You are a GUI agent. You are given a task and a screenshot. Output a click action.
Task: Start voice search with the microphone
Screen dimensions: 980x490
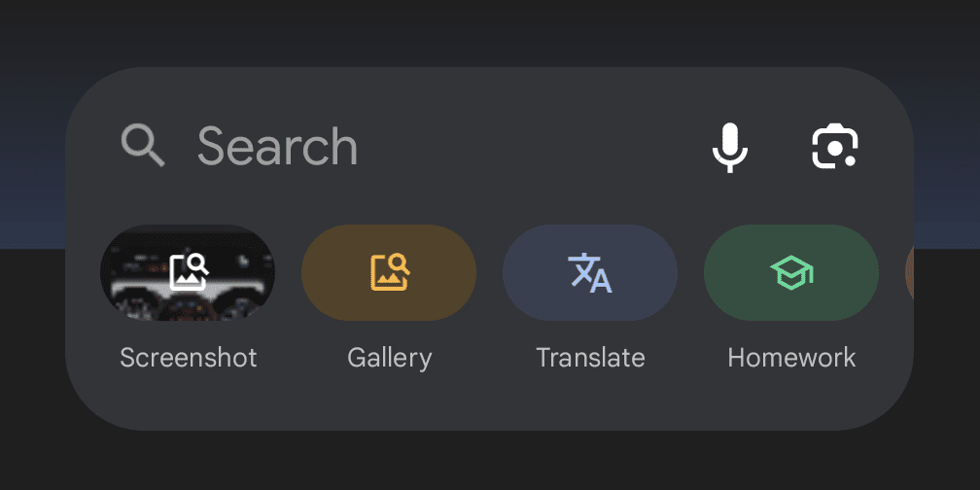(729, 148)
